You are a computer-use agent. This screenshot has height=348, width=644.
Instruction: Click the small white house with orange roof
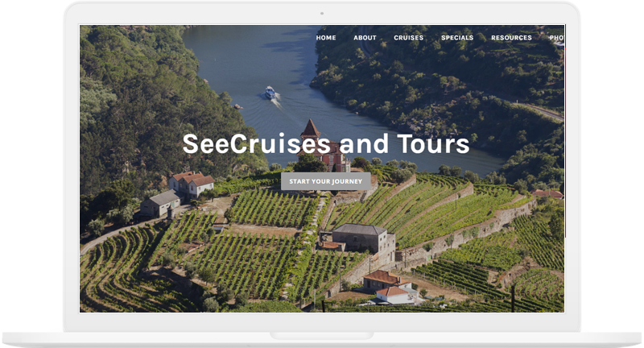point(392,294)
